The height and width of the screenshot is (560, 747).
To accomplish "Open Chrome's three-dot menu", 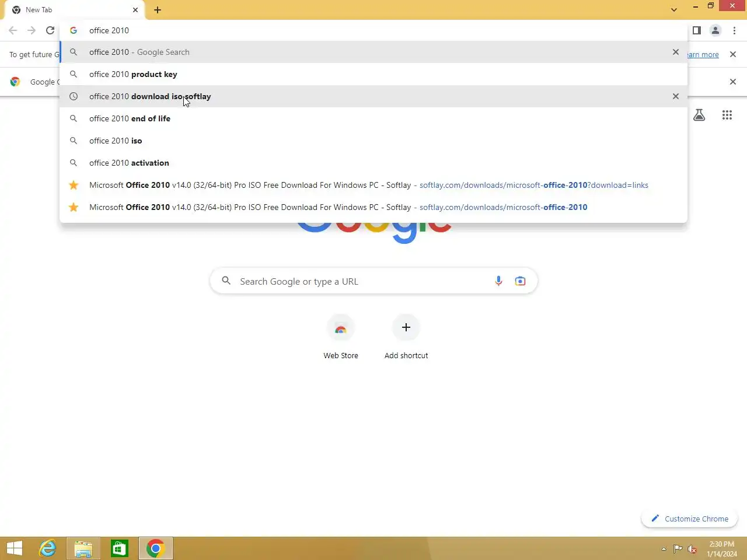I will point(734,30).
